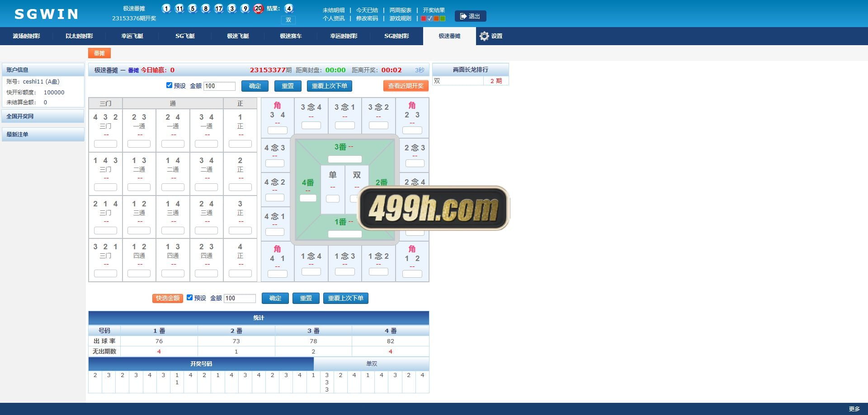Click the bottom 重覆上次下单 button
This screenshot has width=868, height=415.
click(x=346, y=298)
